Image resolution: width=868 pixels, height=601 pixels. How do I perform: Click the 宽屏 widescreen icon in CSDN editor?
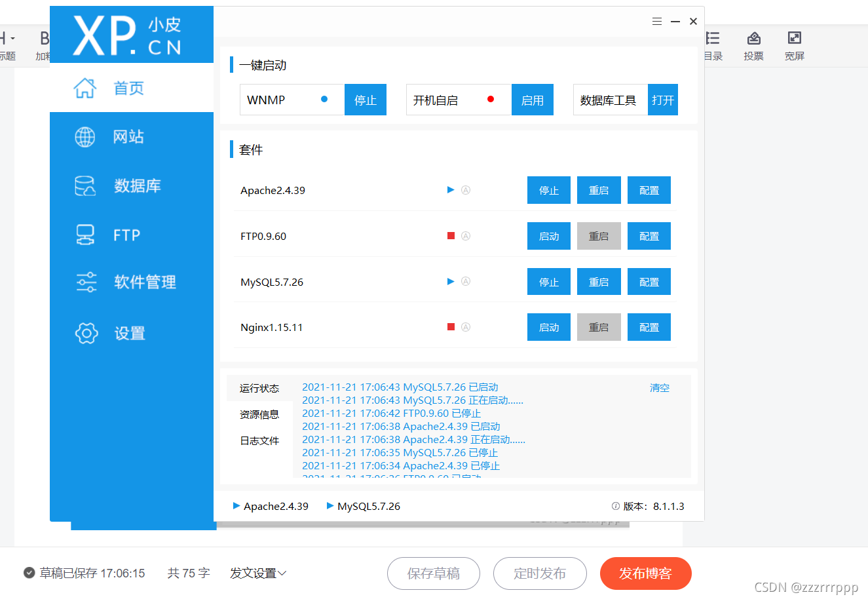(x=794, y=38)
